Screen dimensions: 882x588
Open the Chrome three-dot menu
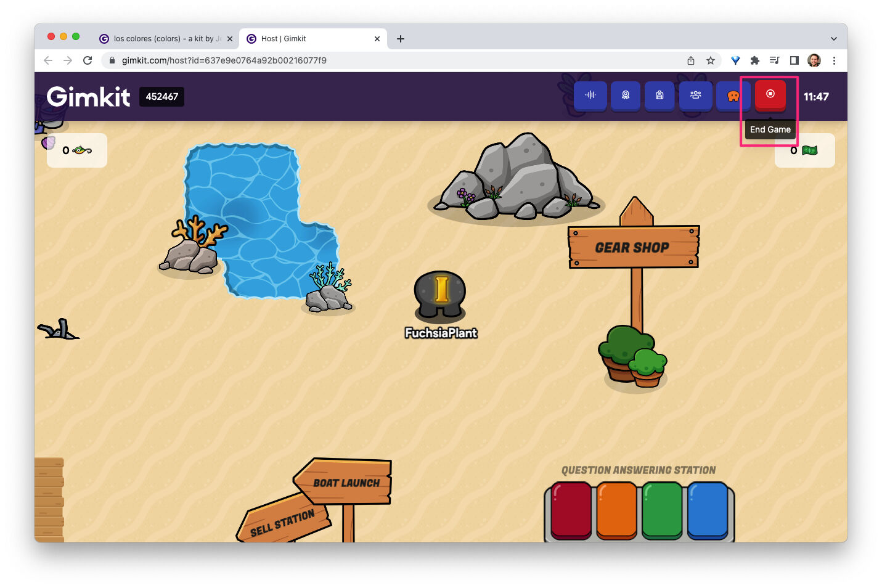click(834, 60)
